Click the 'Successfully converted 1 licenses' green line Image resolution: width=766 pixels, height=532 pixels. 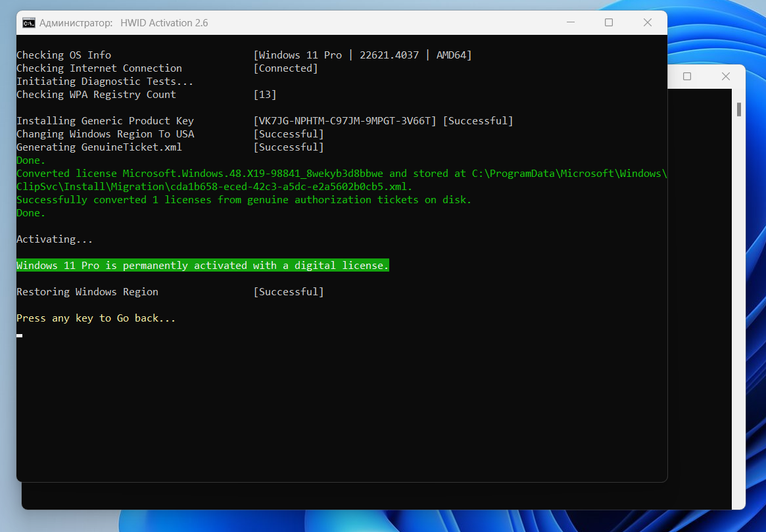click(x=243, y=200)
